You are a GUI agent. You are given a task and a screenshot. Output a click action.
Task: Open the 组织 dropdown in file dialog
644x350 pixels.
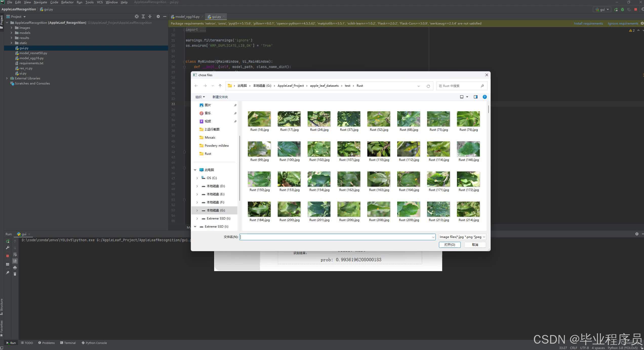[200, 97]
